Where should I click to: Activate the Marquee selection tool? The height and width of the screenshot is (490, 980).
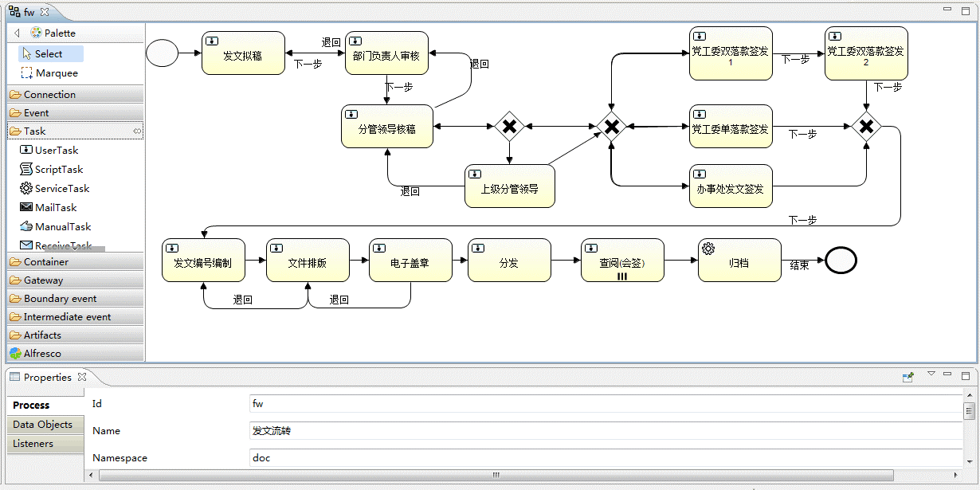(x=56, y=73)
